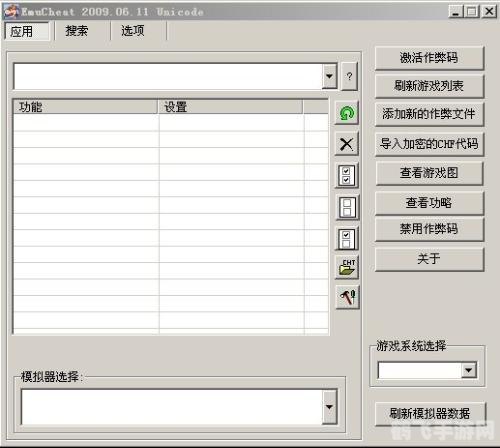Open the 模拟器选择 dropdown arrow
The width and height of the screenshot is (500, 448).
click(329, 407)
